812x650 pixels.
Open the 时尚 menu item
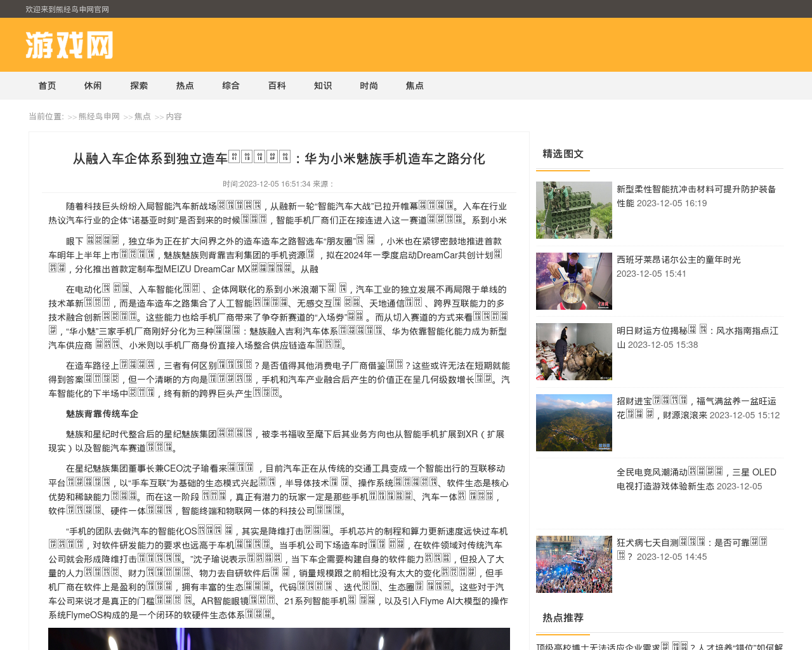click(369, 86)
